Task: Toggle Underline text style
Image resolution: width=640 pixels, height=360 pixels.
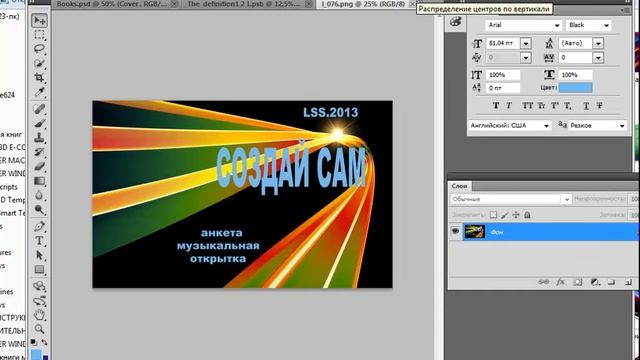Action: coord(586,105)
